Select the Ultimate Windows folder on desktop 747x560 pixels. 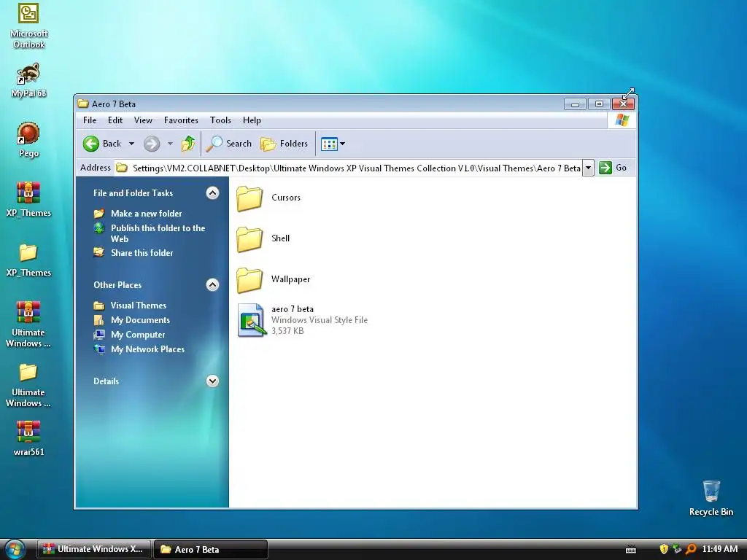click(x=28, y=385)
